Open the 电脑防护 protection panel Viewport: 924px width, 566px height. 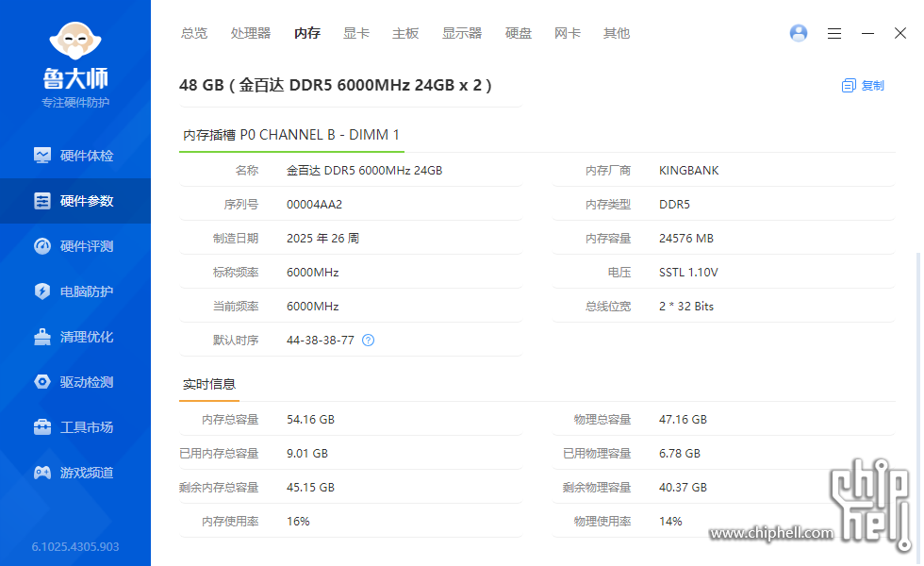tap(75, 291)
